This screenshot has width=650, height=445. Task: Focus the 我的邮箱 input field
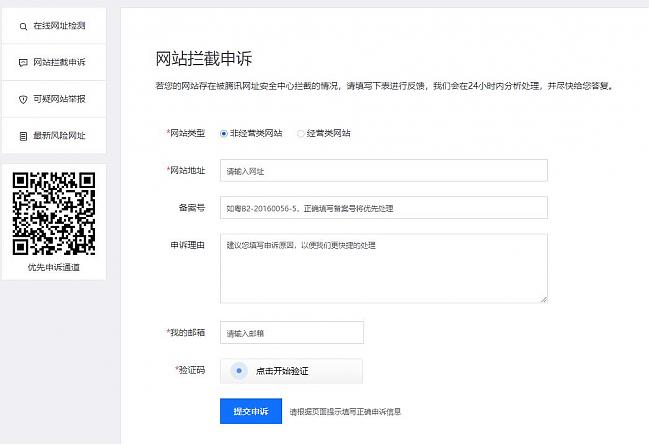pyautogui.click(x=292, y=332)
